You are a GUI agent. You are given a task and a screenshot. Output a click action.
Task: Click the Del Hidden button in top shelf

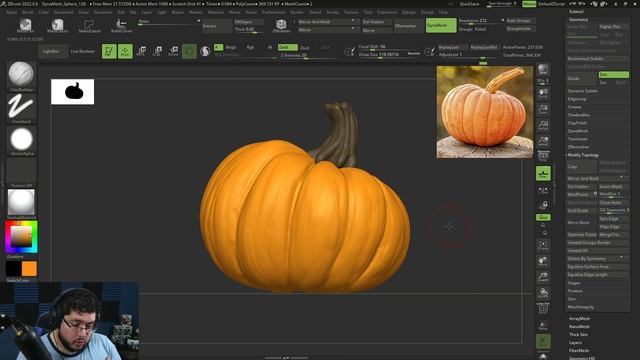coord(376,22)
